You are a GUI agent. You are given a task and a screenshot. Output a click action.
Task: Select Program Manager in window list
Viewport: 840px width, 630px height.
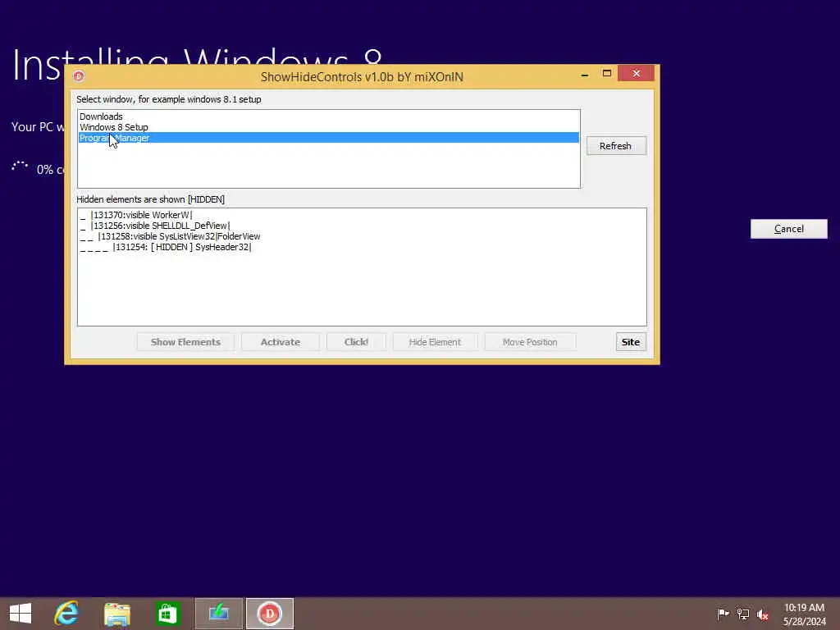pos(328,138)
